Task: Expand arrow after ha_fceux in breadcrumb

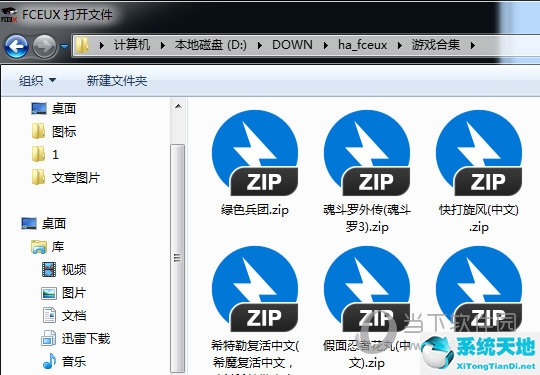Action: [x=400, y=45]
